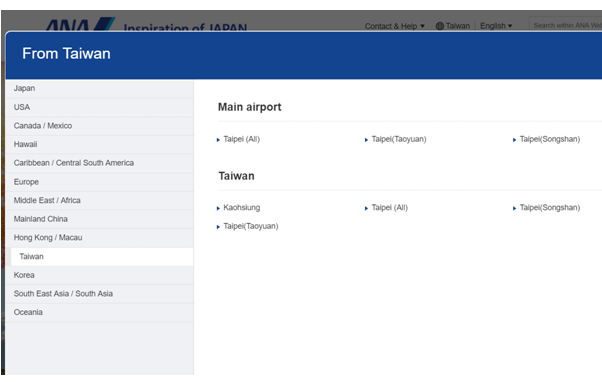Focus the Search within ANA Website field
Viewport: 602px width, 382px height.
tap(565, 25)
